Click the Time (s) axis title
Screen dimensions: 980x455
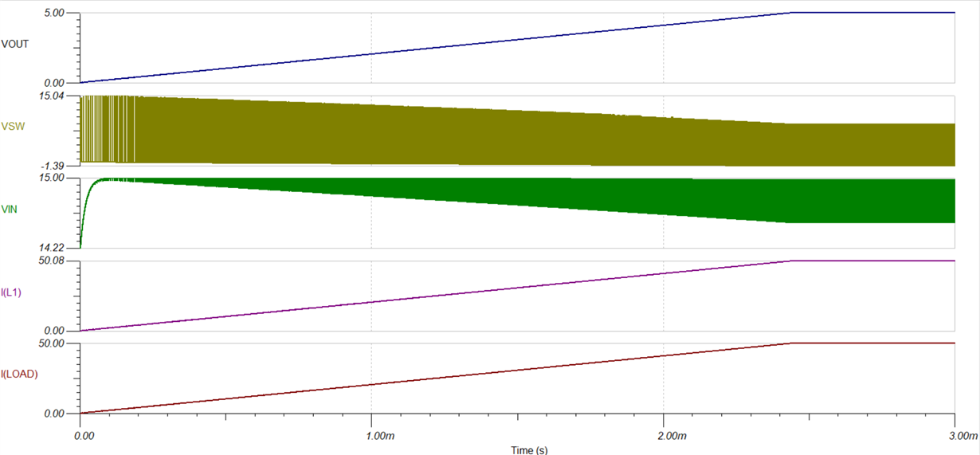click(x=529, y=449)
